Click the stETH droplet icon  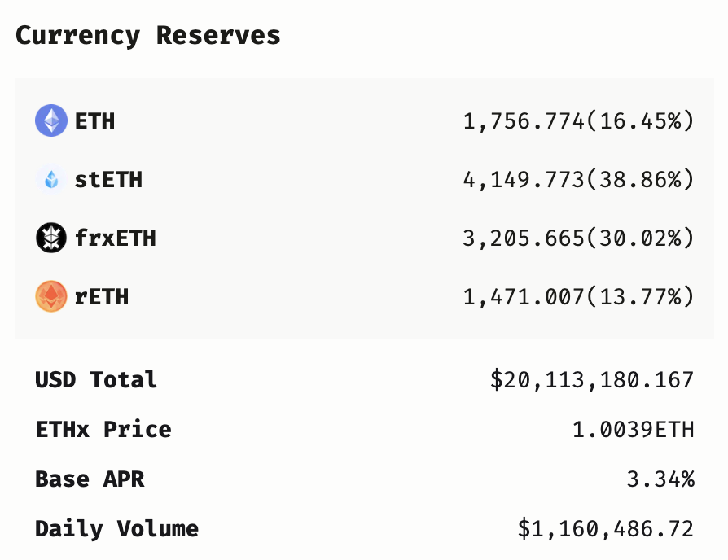pyautogui.click(x=51, y=179)
